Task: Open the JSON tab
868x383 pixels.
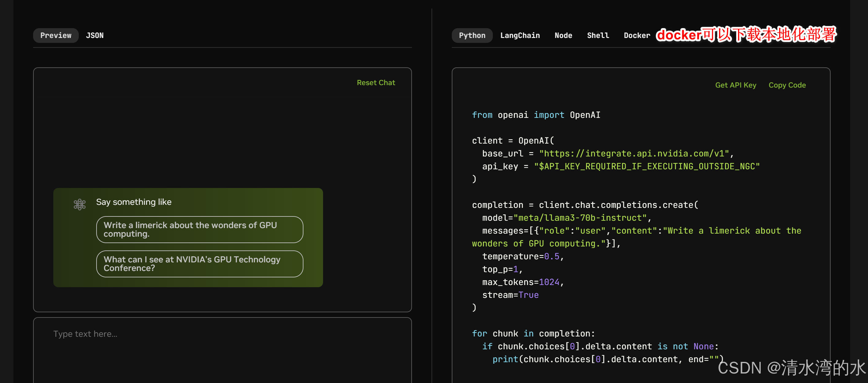Action: pos(95,35)
